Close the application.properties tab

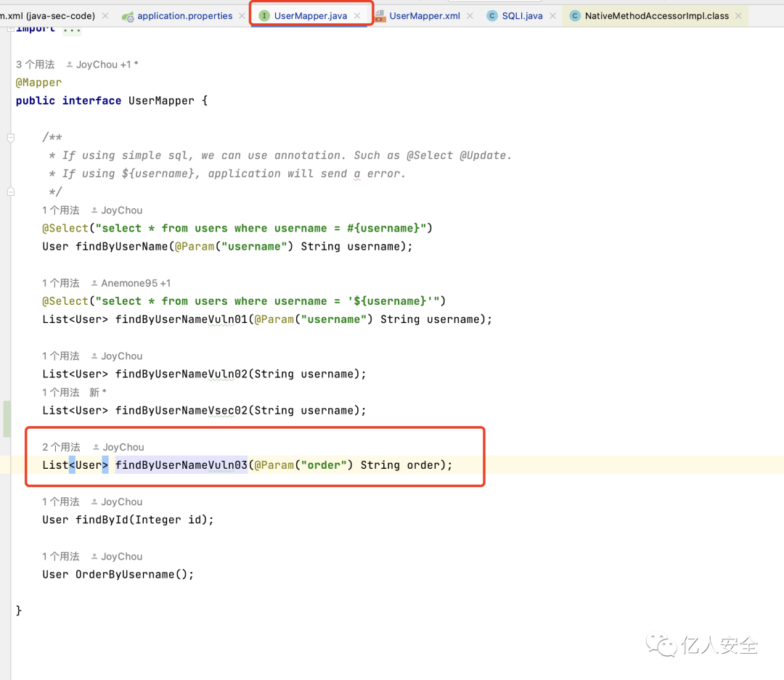click(242, 16)
